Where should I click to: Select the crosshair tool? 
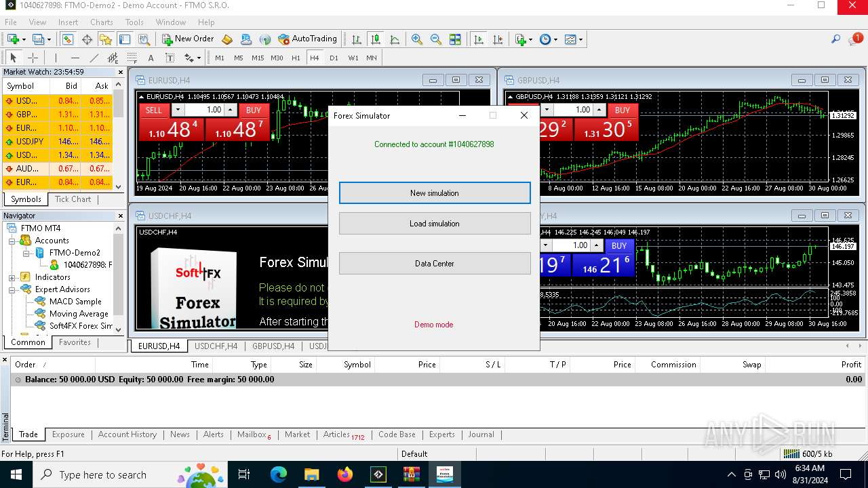(32, 58)
